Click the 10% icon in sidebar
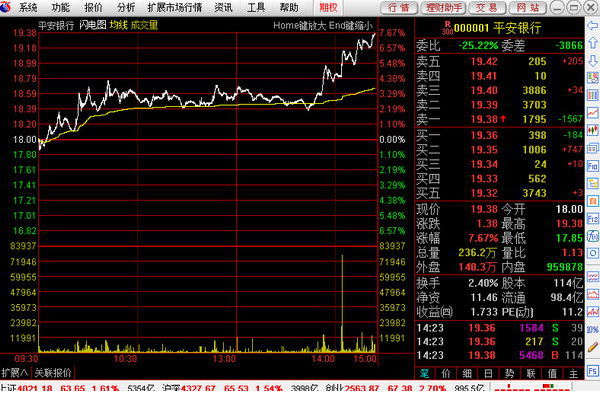 pyautogui.click(x=593, y=329)
